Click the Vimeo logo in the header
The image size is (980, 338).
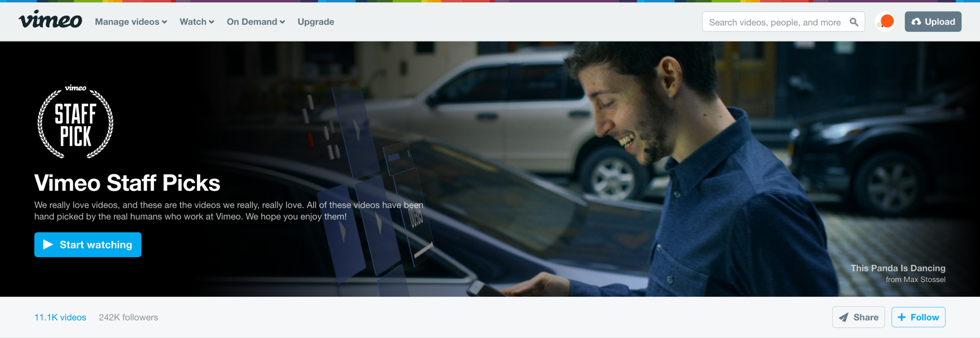pos(50,20)
